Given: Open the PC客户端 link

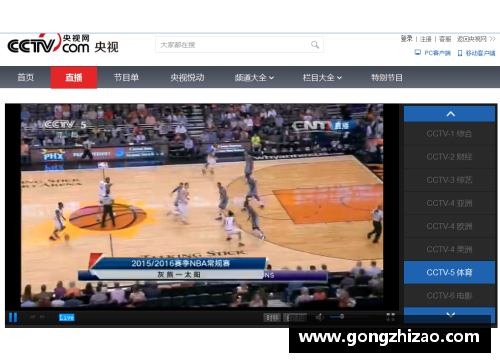Looking at the screenshot, I should (x=437, y=53).
